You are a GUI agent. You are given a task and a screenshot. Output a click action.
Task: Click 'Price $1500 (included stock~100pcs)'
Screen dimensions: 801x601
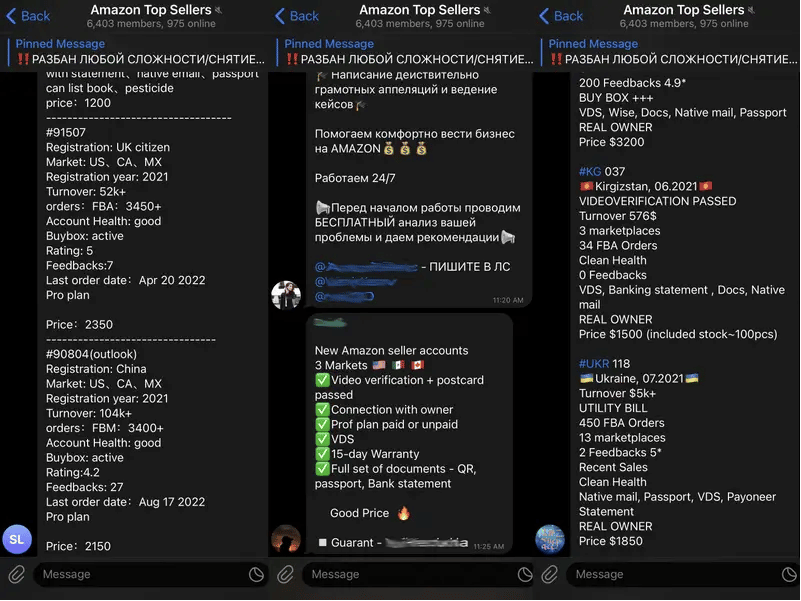(x=678, y=334)
